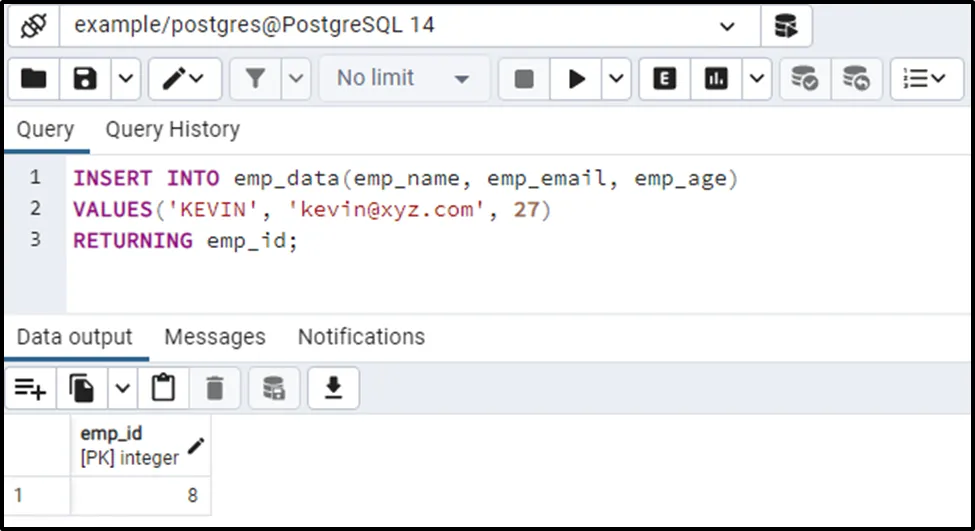The width and height of the screenshot is (975, 531).
Task: Open the connection selector dropdown
Action: pyautogui.click(x=727, y=26)
